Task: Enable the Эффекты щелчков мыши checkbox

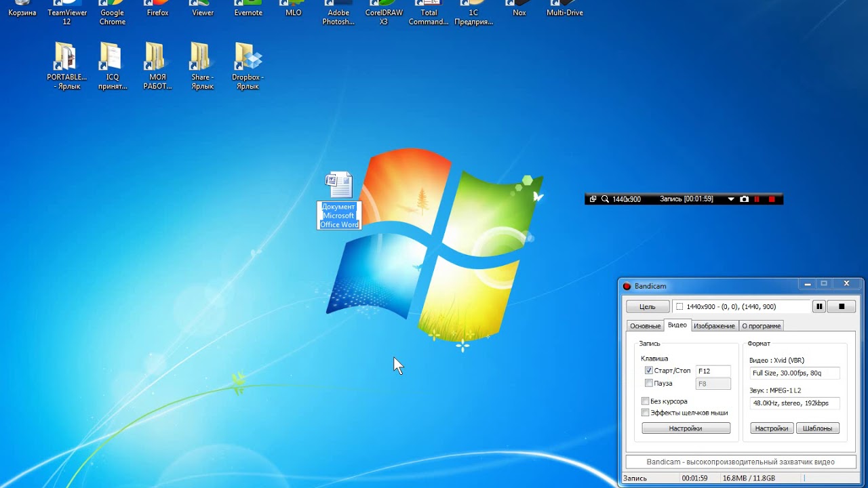Action: click(645, 412)
